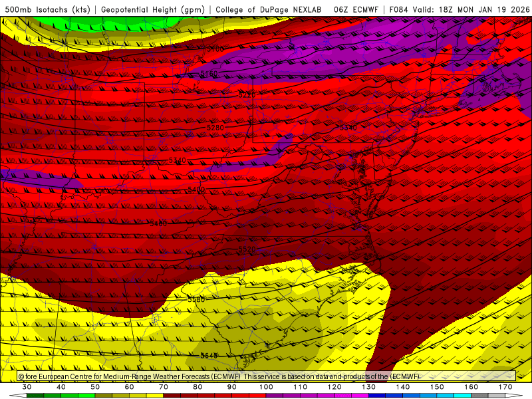Viewport: 532px width, 399px height.
Task: Click the 60 value on the color scale
Action: pyautogui.click(x=129, y=387)
